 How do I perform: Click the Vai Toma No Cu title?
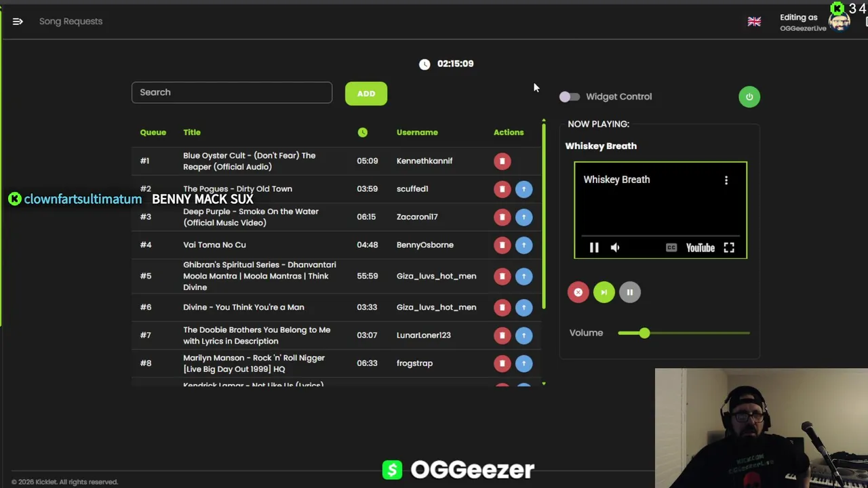[x=214, y=245]
